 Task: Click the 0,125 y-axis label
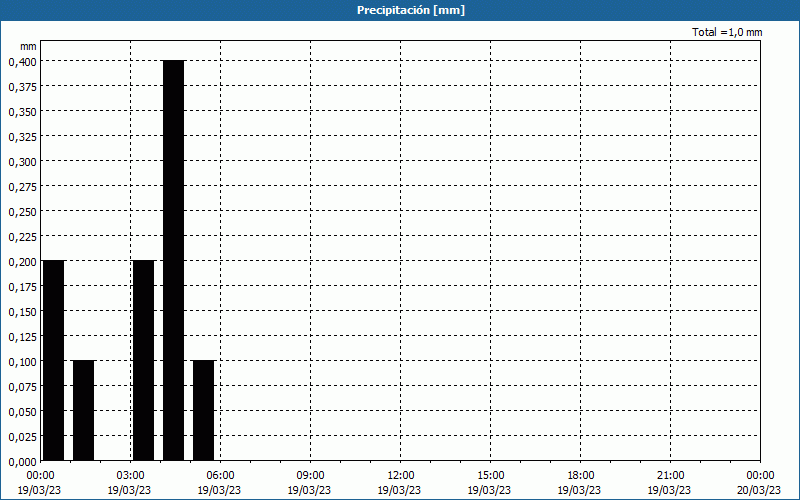pyautogui.click(x=22, y=337)
